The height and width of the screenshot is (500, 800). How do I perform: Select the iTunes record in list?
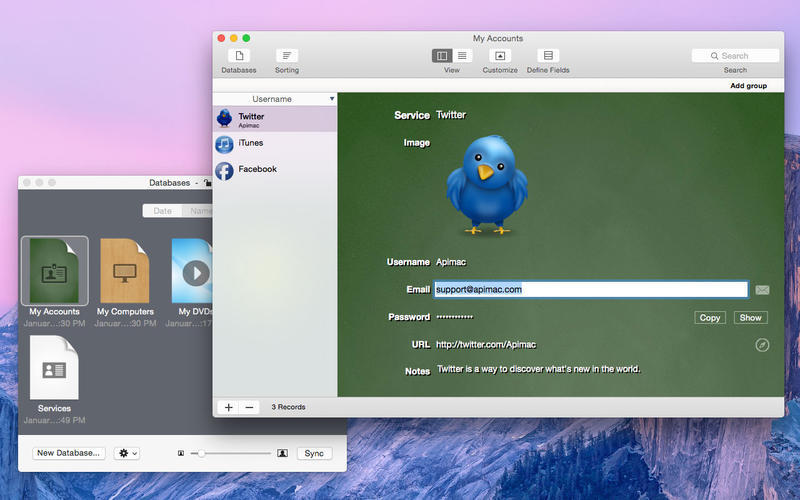[x=250, y=143]
